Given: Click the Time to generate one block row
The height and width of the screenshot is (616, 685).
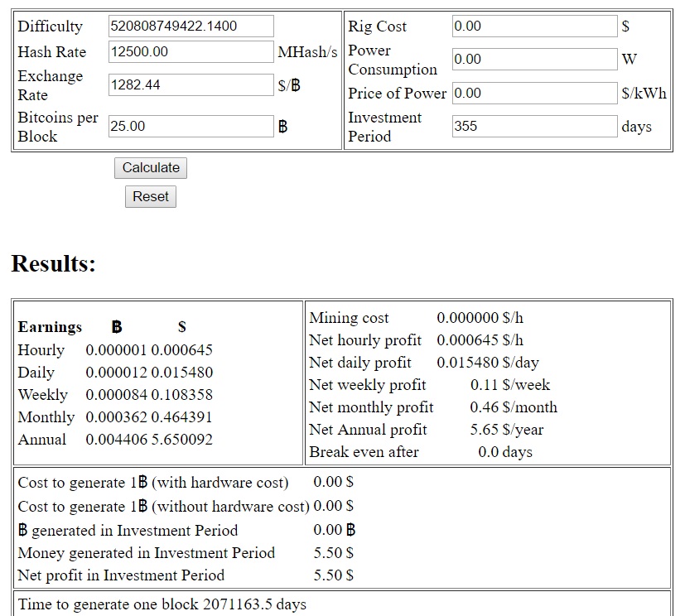Looking at the screenshot, I should pyautogui.click(x=162, y=604).
